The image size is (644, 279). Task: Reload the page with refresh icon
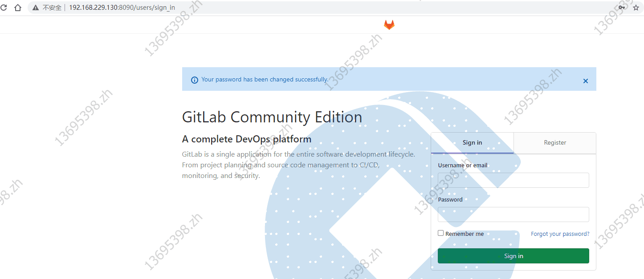[x=4, y=8]
